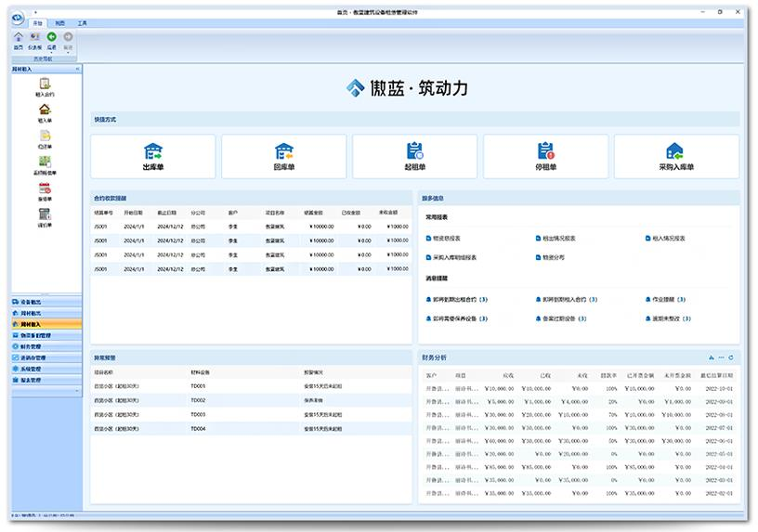The width and height of the screenshot is (758, 532).
Task: Open the 回库单 shortcut tile
Action: tap(284, 156)
